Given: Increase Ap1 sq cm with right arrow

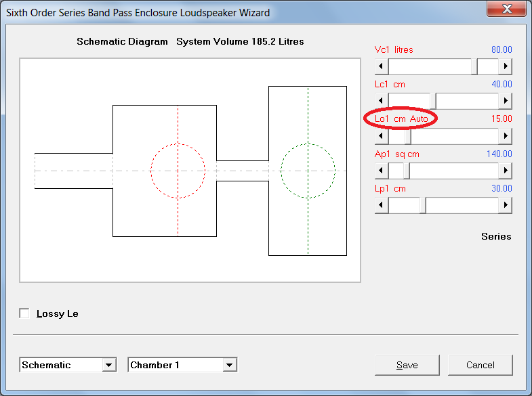Looking at the screenshot, I should 505,171.
